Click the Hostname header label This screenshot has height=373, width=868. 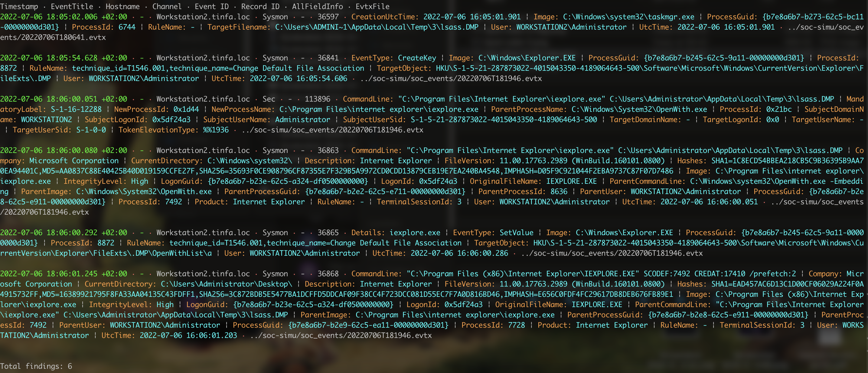pos(122,6)
